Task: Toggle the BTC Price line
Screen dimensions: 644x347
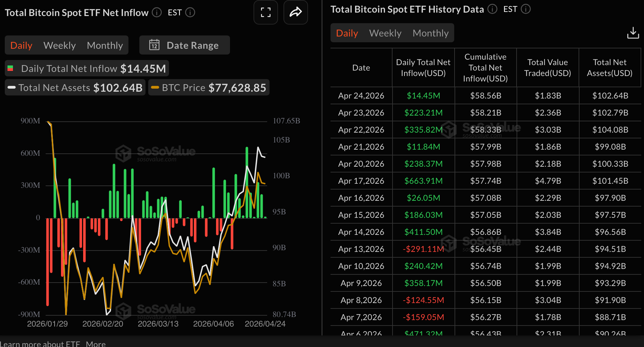Action: tap(209, 88)
